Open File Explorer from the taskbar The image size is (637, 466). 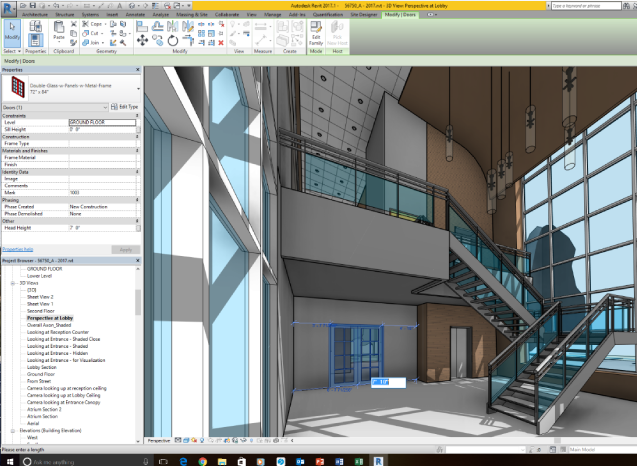(x=222, y=461)
